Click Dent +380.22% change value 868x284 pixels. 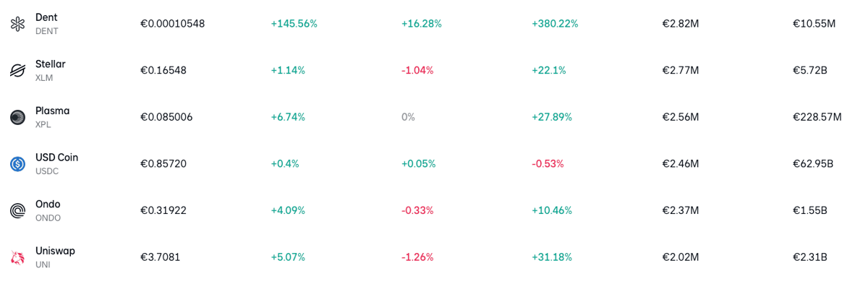pos(555,24)
